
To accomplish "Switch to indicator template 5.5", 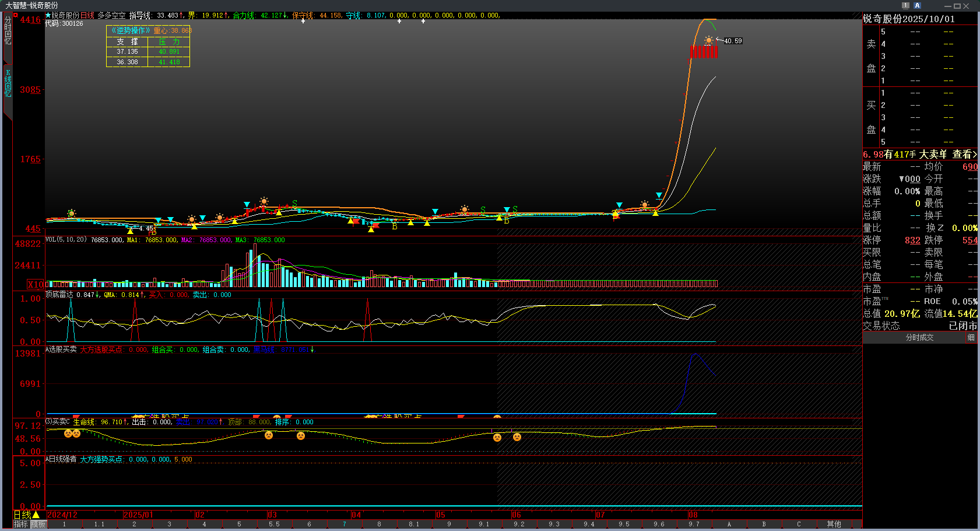I will coord(274,524).
